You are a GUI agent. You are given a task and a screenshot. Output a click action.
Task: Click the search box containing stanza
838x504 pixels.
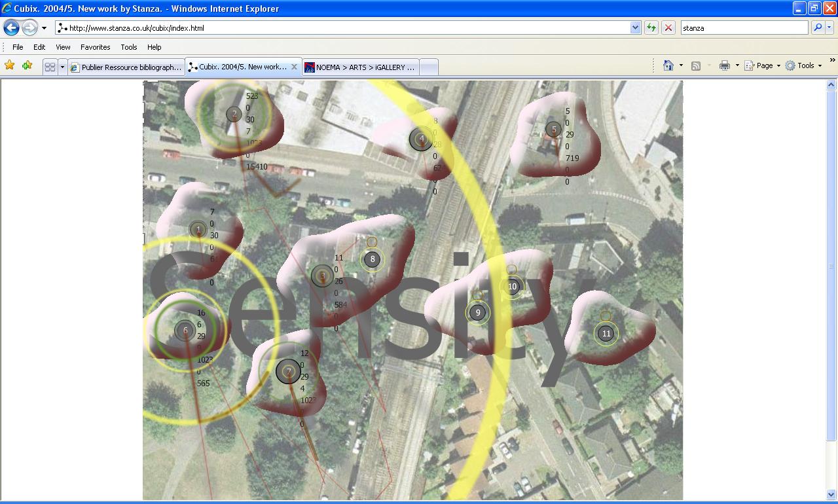tap(744, 28)
